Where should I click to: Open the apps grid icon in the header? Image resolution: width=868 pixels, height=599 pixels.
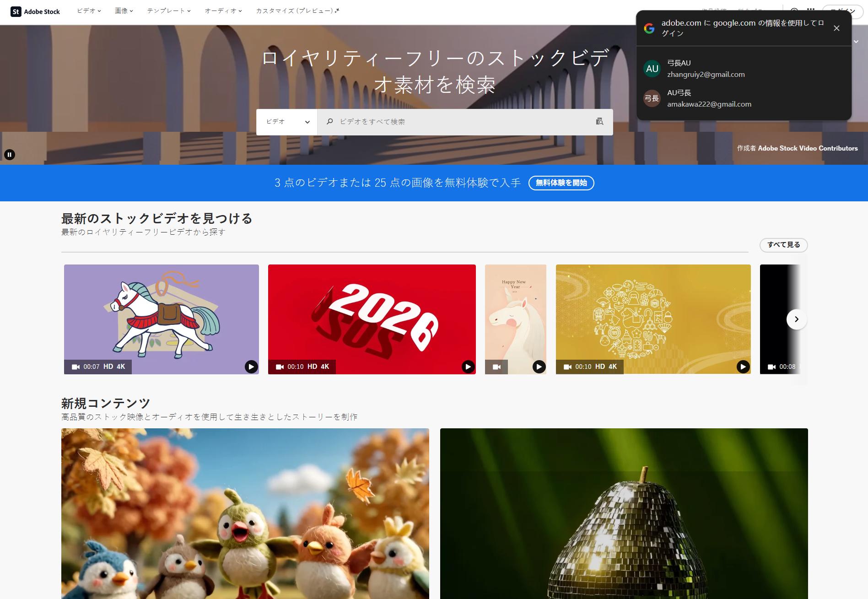[x=810, y=10]
